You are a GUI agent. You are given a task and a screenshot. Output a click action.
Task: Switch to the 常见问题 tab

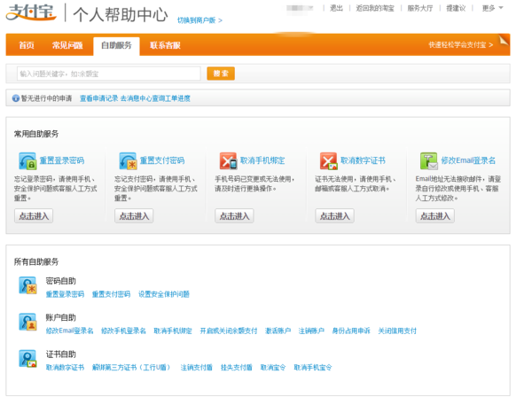coord(67,45)
